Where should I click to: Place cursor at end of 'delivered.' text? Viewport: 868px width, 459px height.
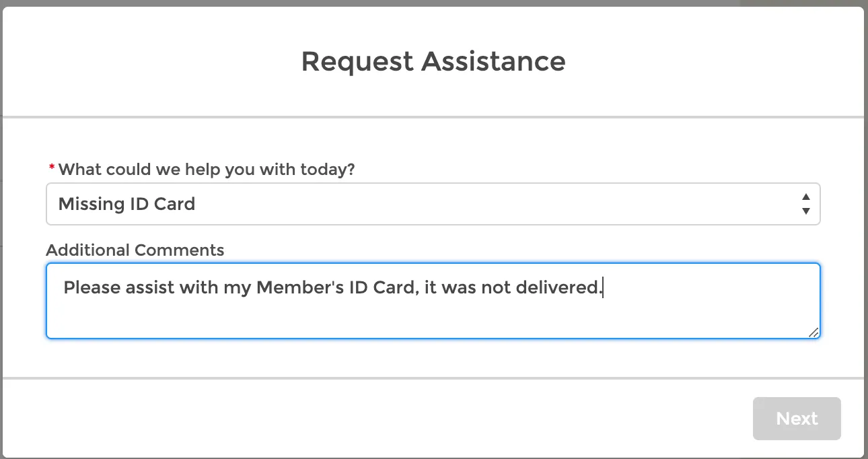coord(603,288)
